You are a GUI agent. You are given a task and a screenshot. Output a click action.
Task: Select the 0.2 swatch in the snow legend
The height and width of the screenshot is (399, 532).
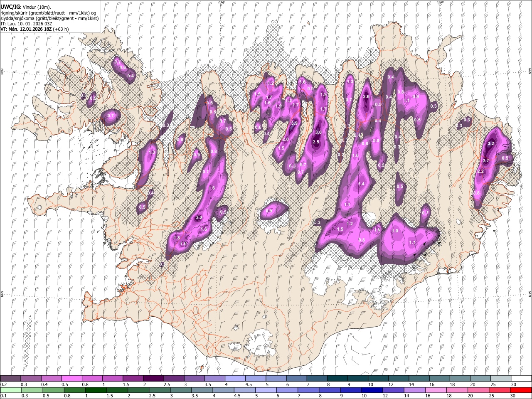point(10,379)
